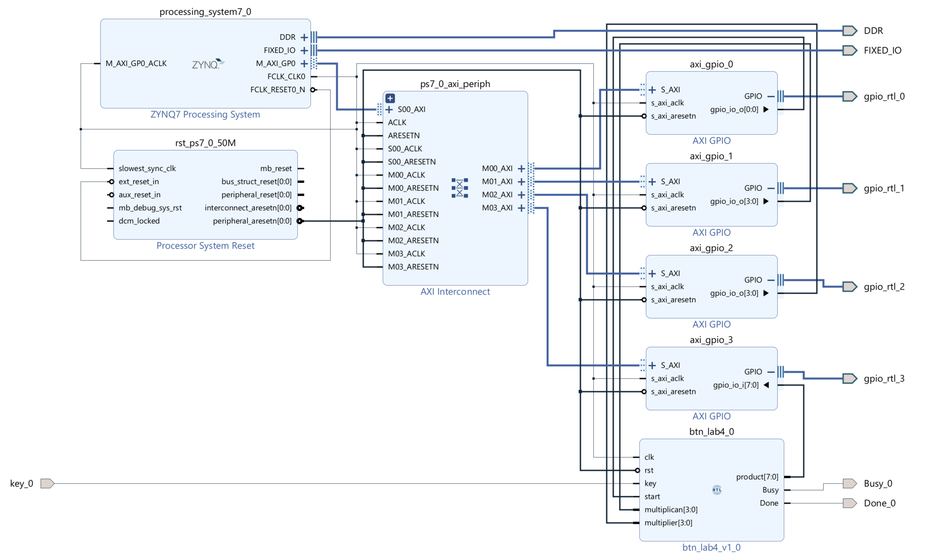This screenshot has height=560, width=930.
Task: Expand M_AXI_GP0 interface on ZYNQ block
Action: 304,63
